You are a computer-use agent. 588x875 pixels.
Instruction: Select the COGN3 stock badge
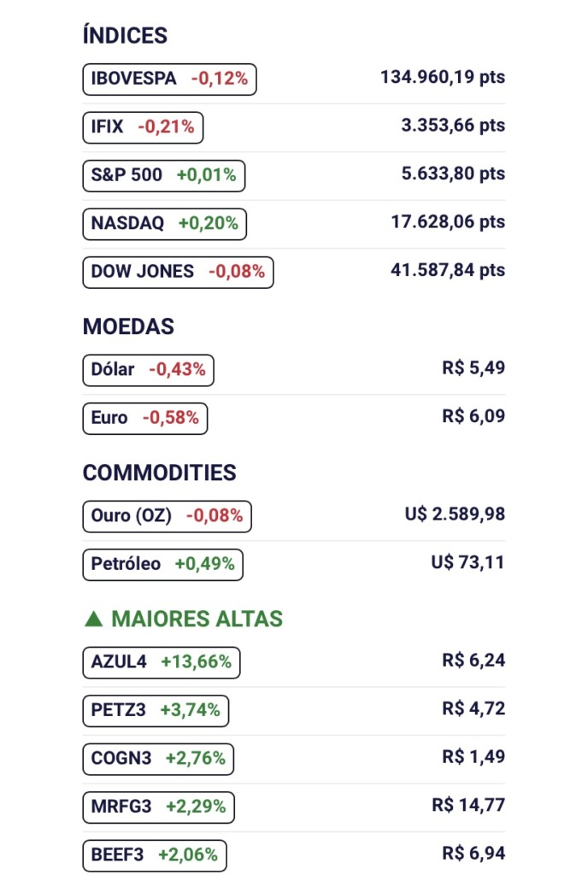(x=158, y=758)
